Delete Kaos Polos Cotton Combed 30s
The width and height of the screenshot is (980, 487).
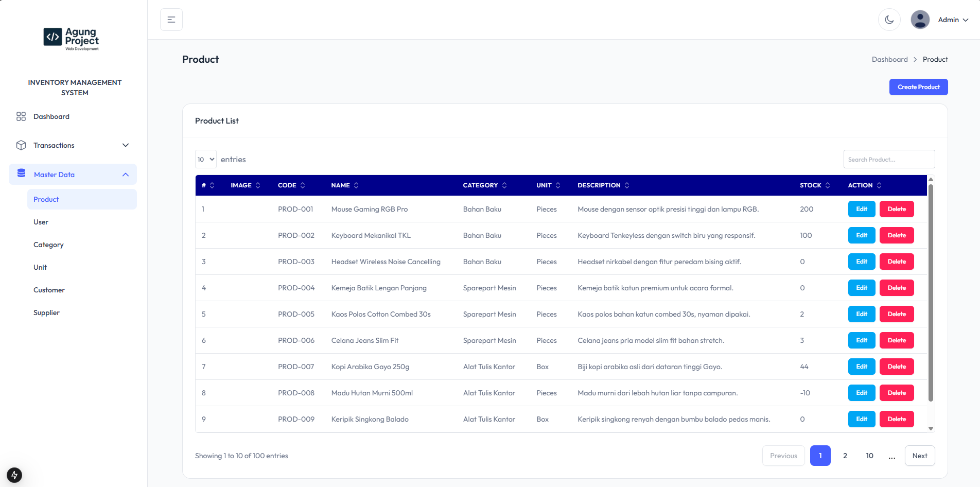[897, 314]
